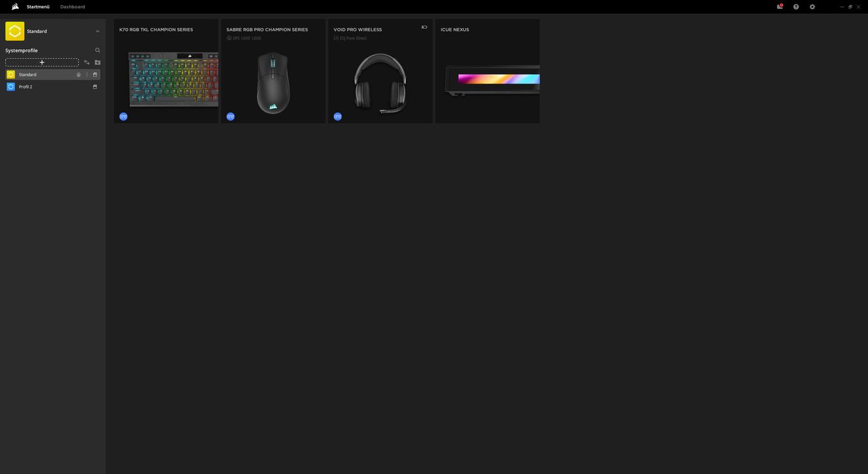Image resolution: width=868 pixels, height=474 pixels.
Task: Open the SABRE RGB PRO mouse image
Action: (273, 83)
